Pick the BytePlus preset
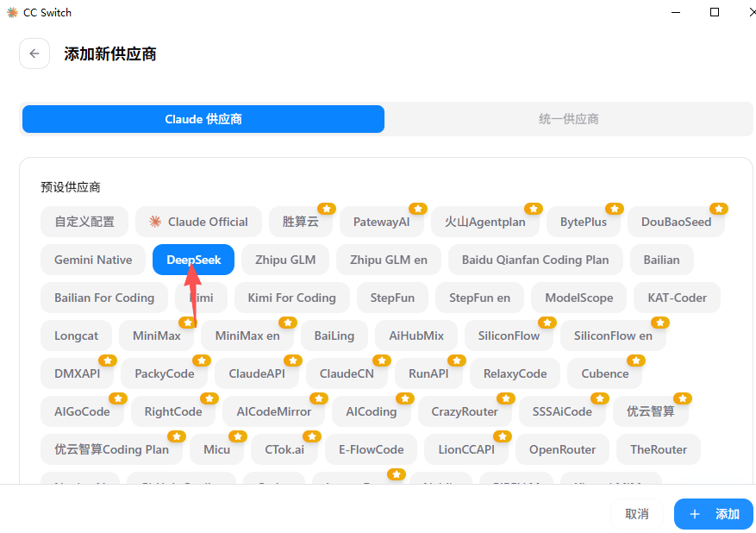756x533 pixels. [584, 222]
